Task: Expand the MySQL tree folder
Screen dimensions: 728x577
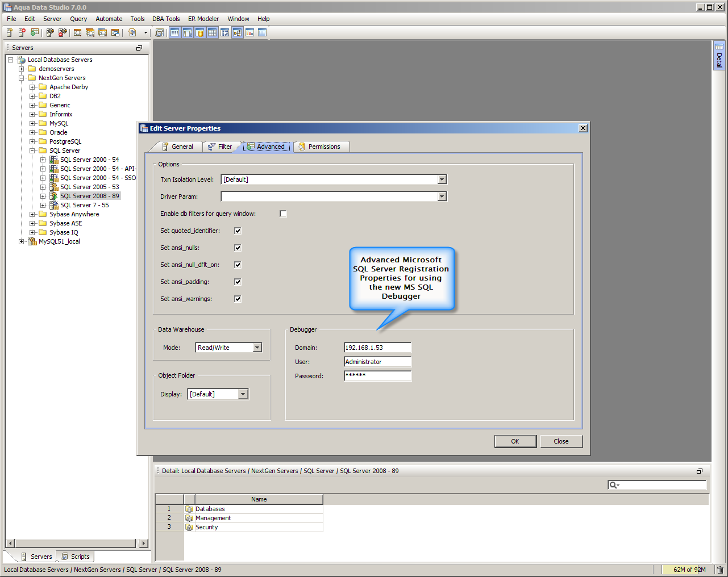Action: (x=32, y=123)
